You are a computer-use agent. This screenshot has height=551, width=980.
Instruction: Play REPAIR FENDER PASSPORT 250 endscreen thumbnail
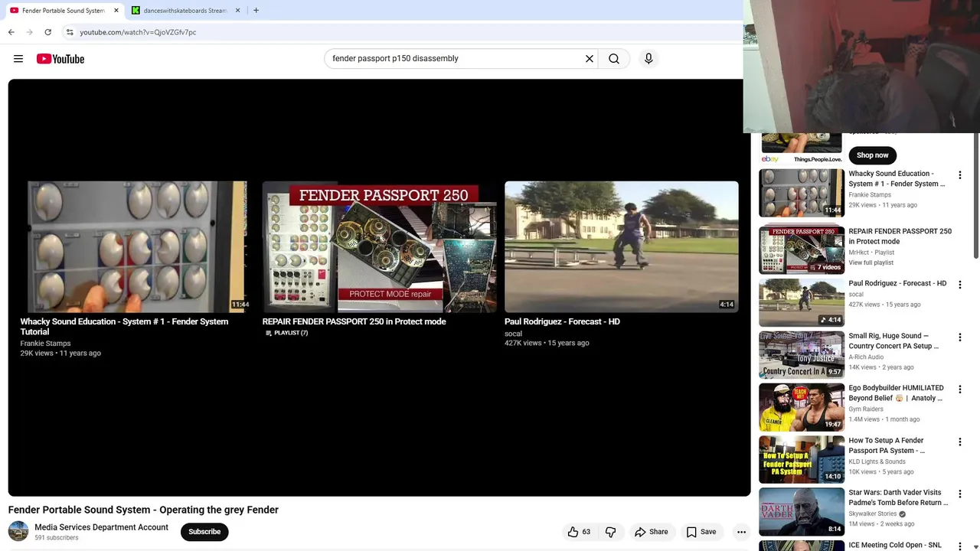[x=379, y=246]
